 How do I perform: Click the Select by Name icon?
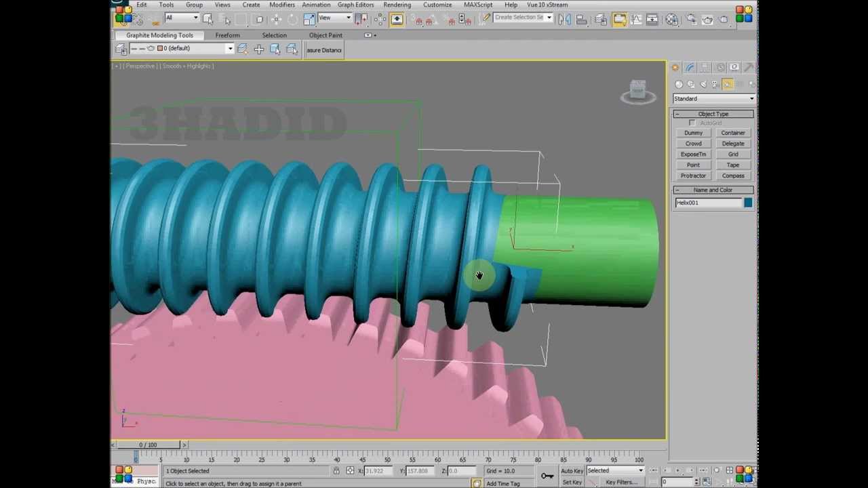226,19
